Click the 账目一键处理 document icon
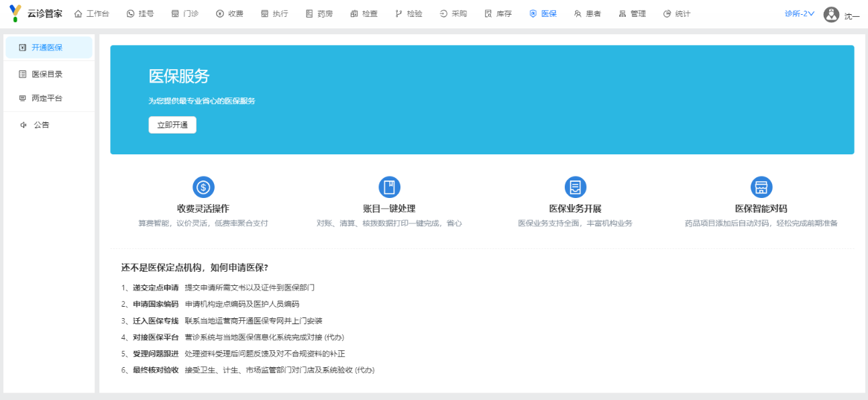The width and height of the screenshot is (868, 400). (x=389, y=187)
